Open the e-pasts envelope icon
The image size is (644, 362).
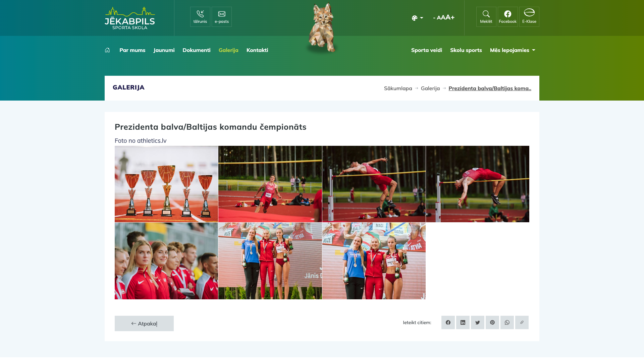222,17
